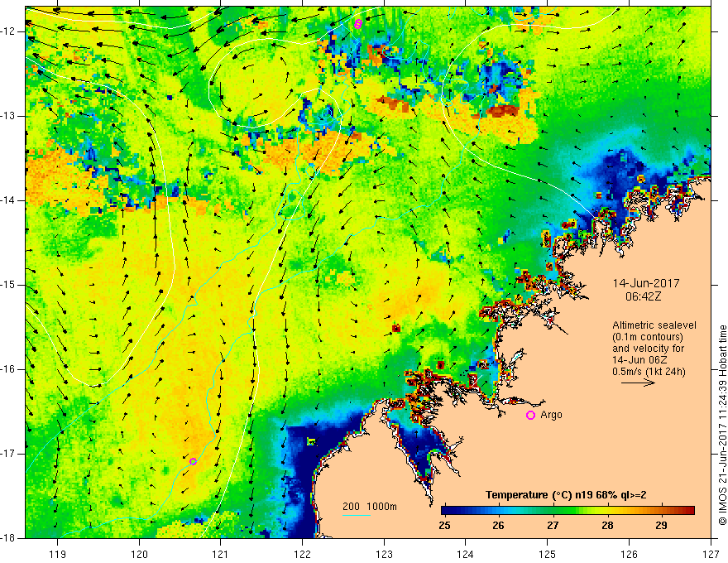Click the '14-Jun-2017' date label
The image size is (728, 563).
646,283
